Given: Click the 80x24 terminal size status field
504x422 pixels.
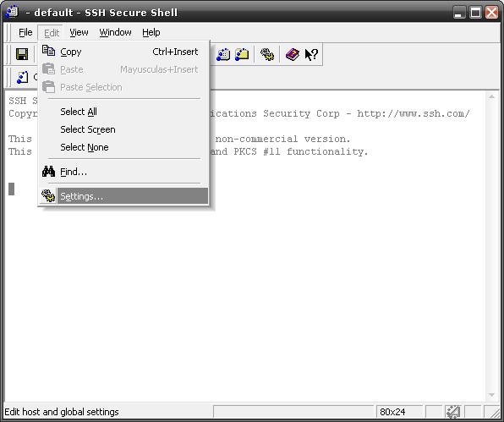Looking at the screenshot, I should 398,412.
